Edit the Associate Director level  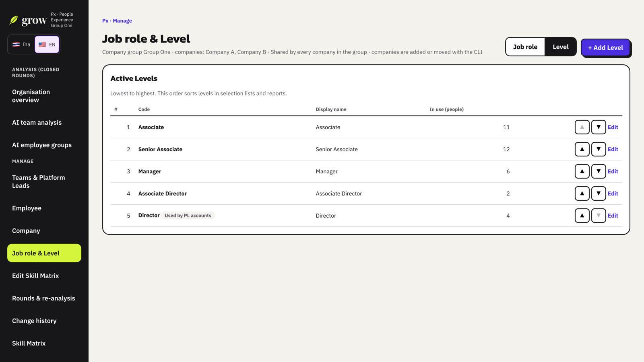click(613, 193)
